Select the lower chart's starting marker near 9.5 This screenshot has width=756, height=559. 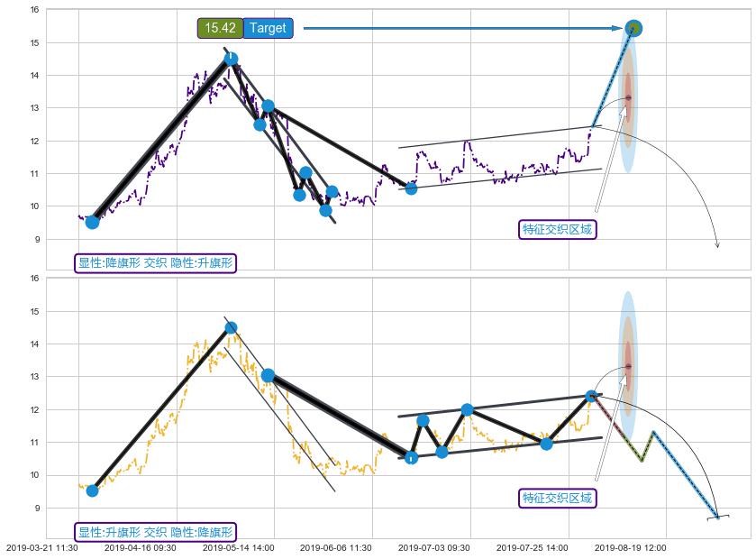pyautogui.click(x=92, y=490)
